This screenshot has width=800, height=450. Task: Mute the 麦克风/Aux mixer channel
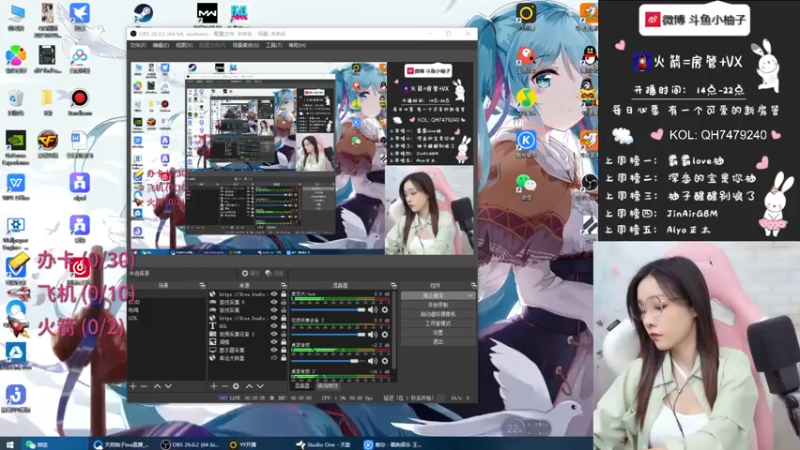[x=373, y=310]
